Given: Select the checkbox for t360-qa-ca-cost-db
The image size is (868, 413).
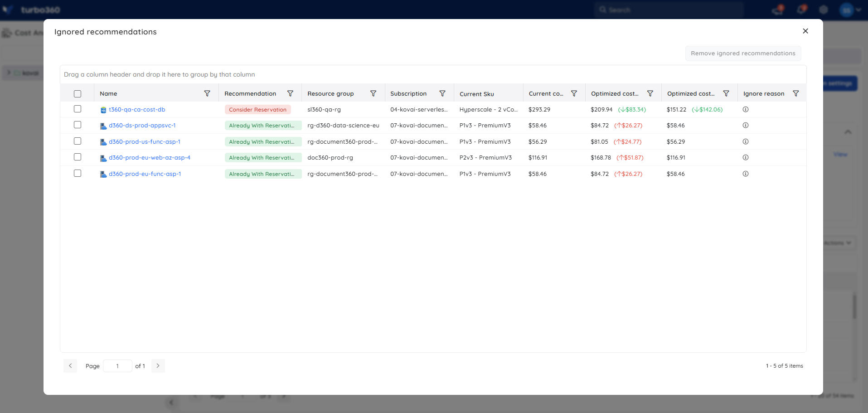Looking at the screenshot, I should [x=78, y=109].
